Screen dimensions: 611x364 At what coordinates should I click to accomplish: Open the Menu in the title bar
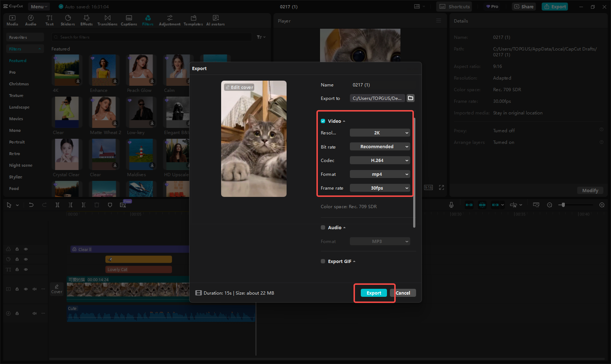click(39, 7)
